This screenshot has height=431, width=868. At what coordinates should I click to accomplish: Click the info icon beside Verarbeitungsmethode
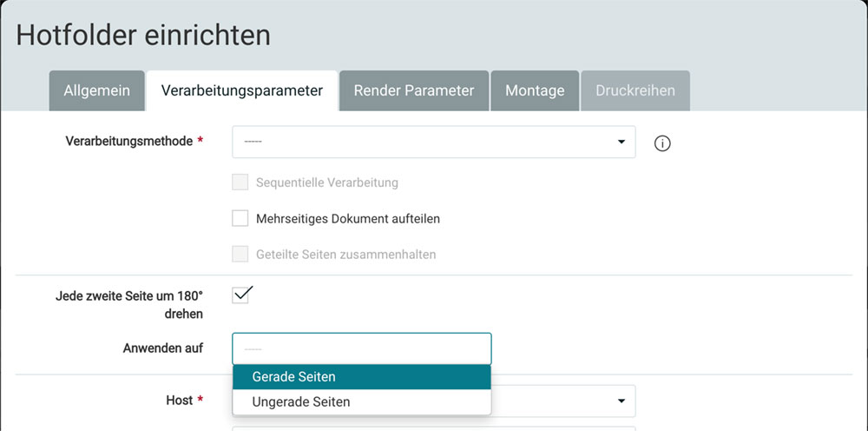(662, 143)
